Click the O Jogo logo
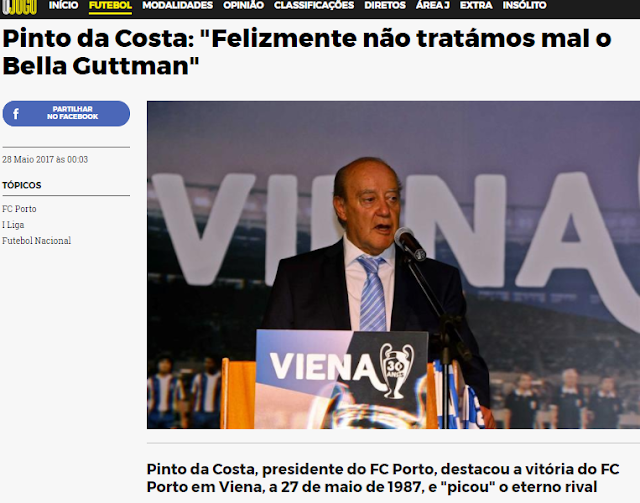Screen dimensions: 640x503 pyautogui.click(x=19, y=7)
